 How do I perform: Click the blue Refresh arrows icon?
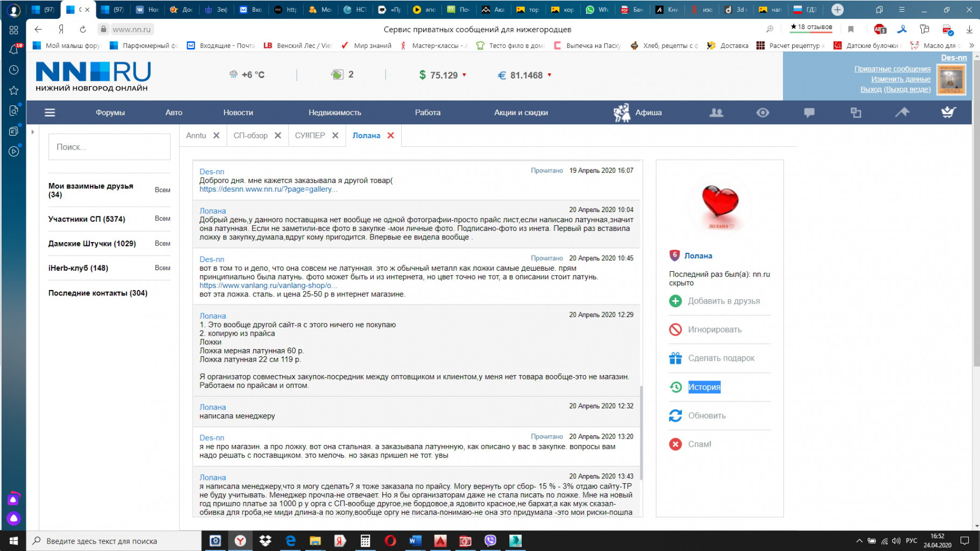point(675,415)
